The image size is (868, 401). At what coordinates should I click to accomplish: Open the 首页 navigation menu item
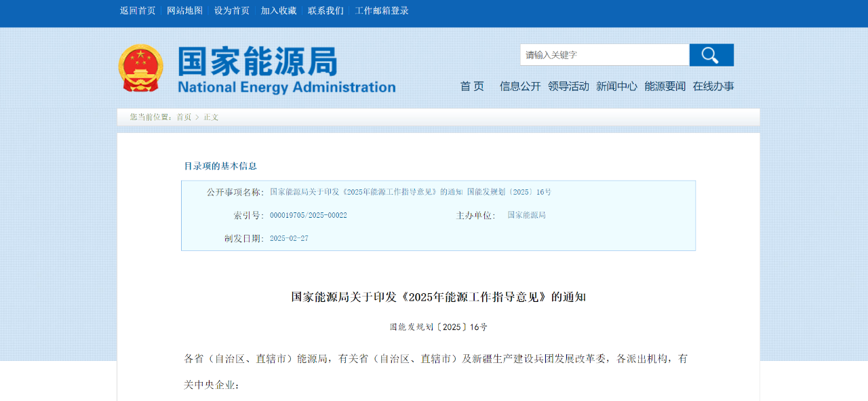coord(472,86)
